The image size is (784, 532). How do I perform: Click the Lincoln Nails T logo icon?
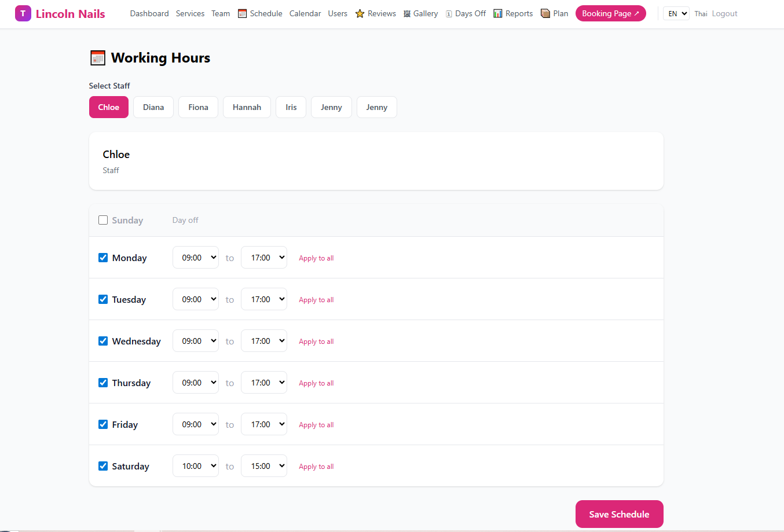point(23,13)
